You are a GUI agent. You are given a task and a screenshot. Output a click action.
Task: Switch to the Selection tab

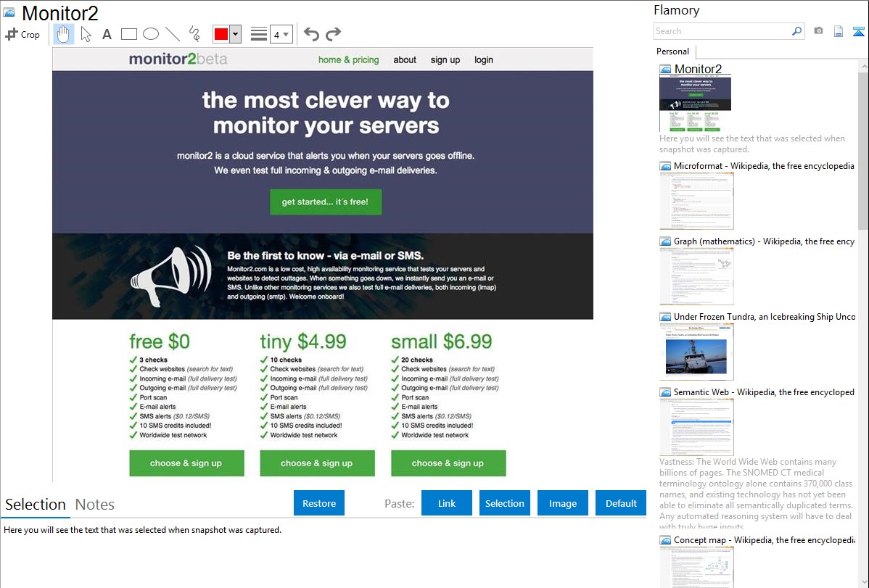[36, 505]
